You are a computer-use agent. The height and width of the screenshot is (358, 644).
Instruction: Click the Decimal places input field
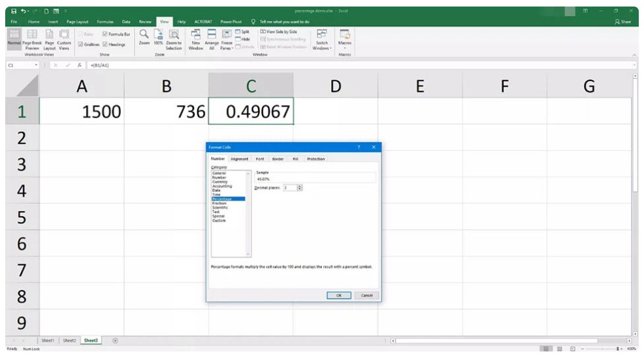[x=290, y=187]
